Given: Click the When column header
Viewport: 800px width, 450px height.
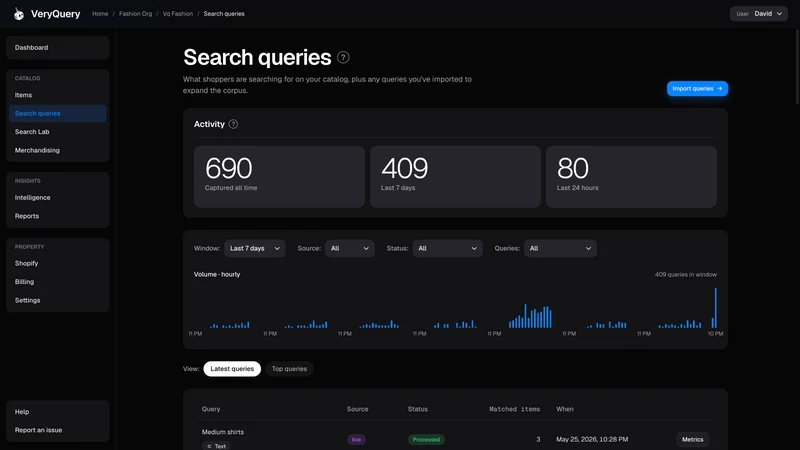Looking at the screenshot, I should [565, 409].
